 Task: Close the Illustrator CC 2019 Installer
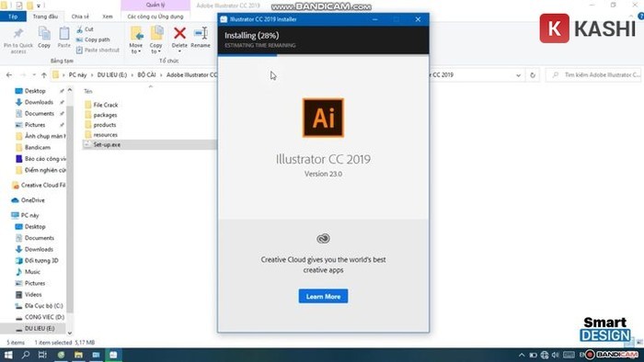click(x=418, y=19)
